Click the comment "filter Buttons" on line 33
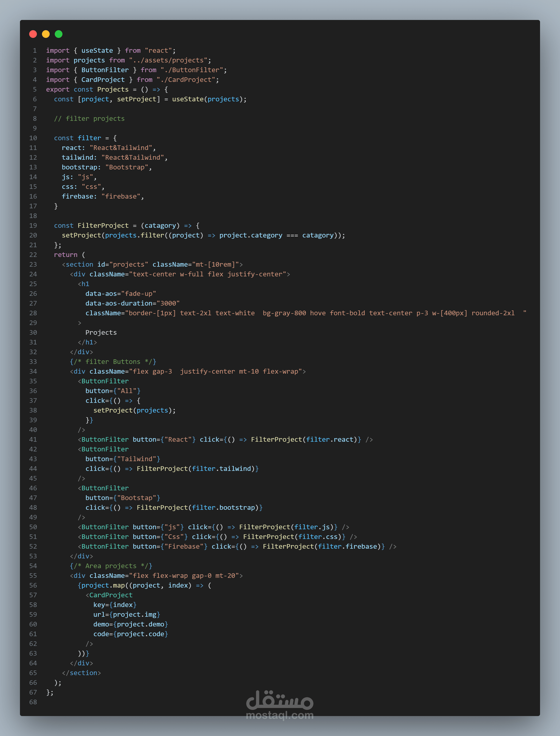Screen dimensions: 560x736 113,362
